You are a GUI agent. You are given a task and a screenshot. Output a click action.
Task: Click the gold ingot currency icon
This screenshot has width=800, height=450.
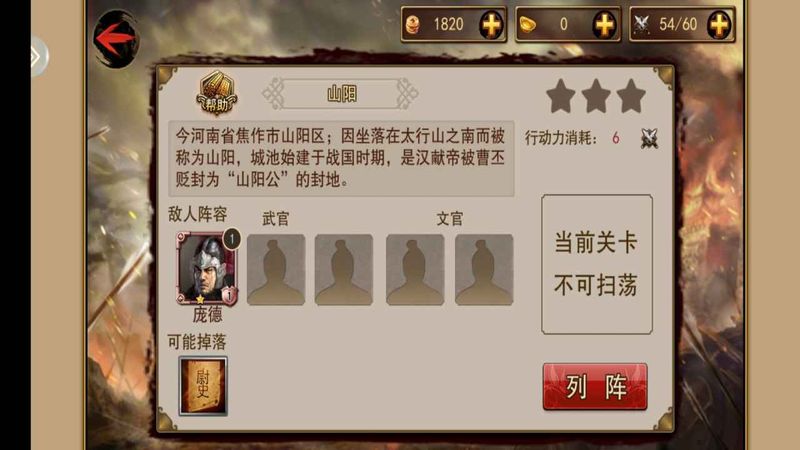tap(528, 24)
